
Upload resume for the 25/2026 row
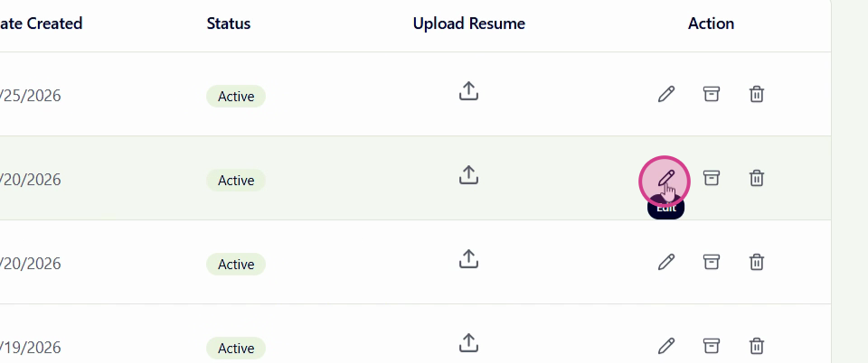pos(468,92)
